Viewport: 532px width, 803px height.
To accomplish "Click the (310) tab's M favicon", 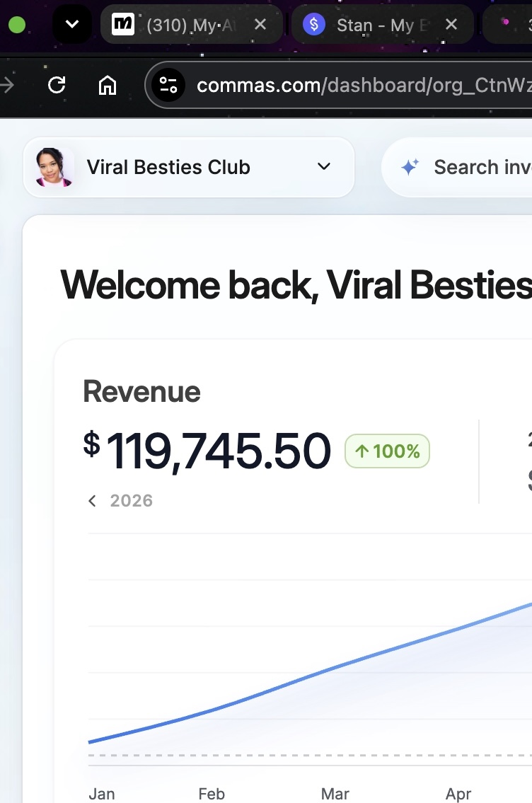I will click(x=123, y=24).
